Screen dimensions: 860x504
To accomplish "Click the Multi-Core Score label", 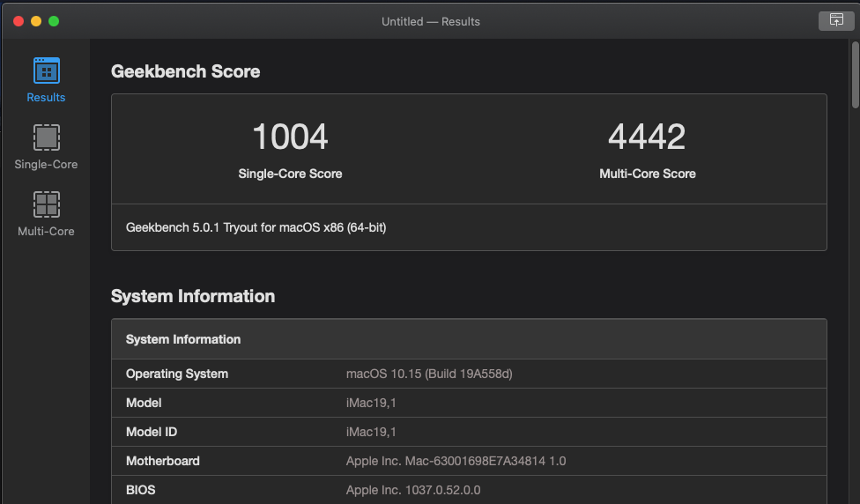I will point(647,174).
